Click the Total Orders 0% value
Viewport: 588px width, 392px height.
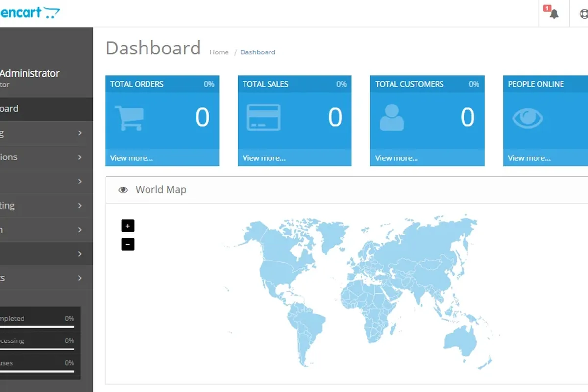point(209,84)
